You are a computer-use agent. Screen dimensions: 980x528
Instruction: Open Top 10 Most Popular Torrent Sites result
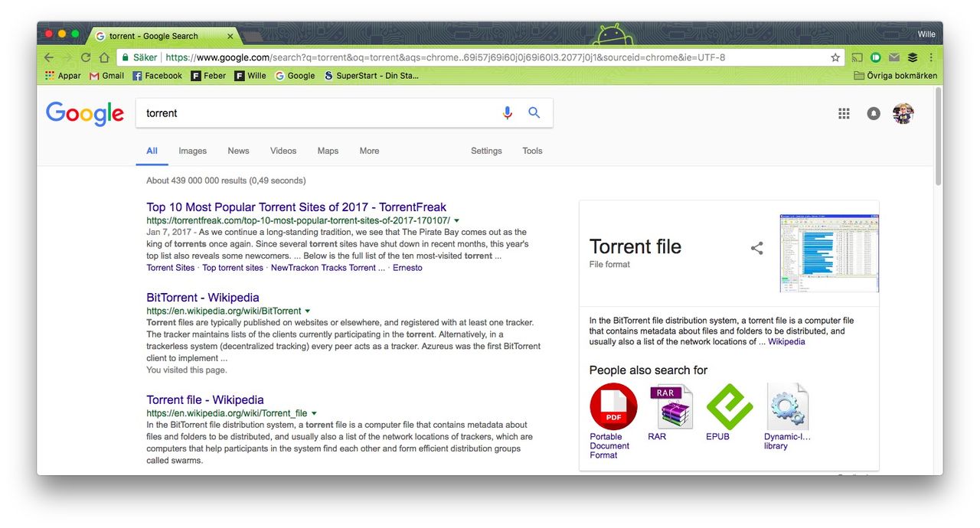tap(296, 207)
